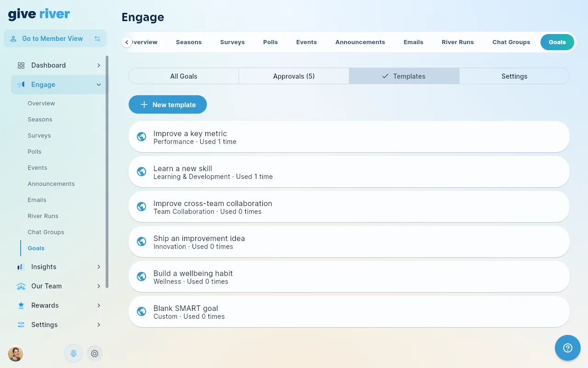Click the notification bell icon

[x=73, y=353]
